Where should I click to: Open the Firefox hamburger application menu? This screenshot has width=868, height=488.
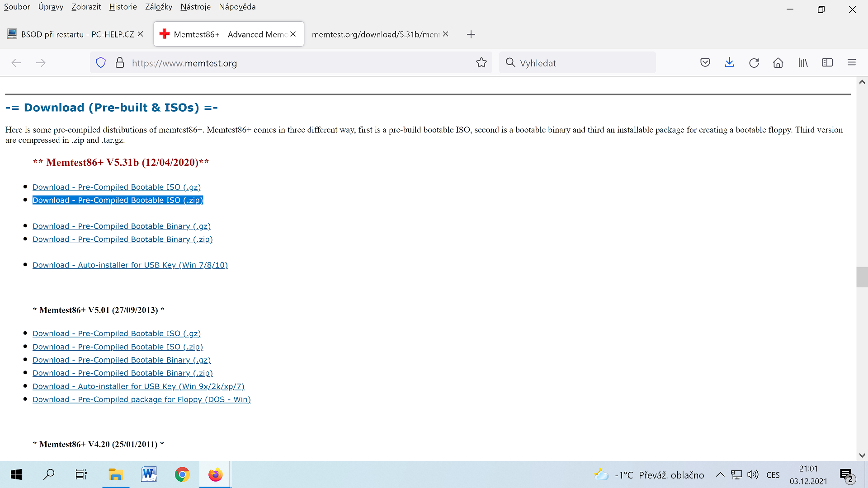coord(851,63)
